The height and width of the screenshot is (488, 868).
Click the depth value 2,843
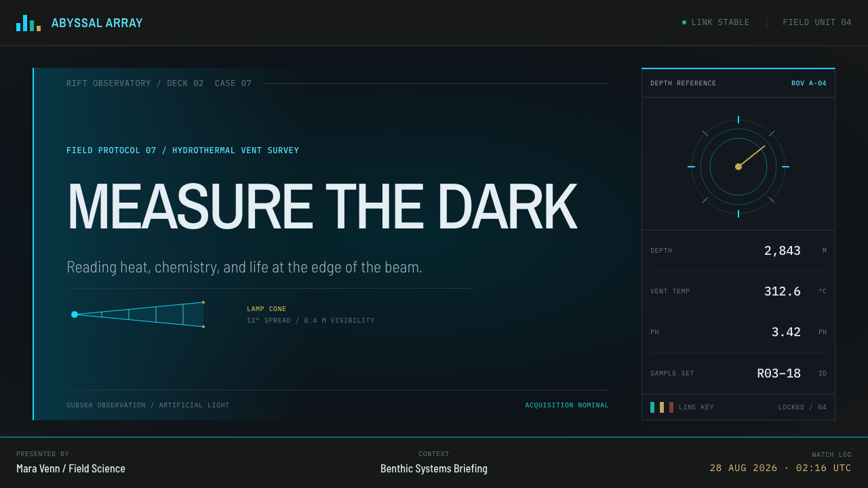pyautogui.click(x=783, y=251)
